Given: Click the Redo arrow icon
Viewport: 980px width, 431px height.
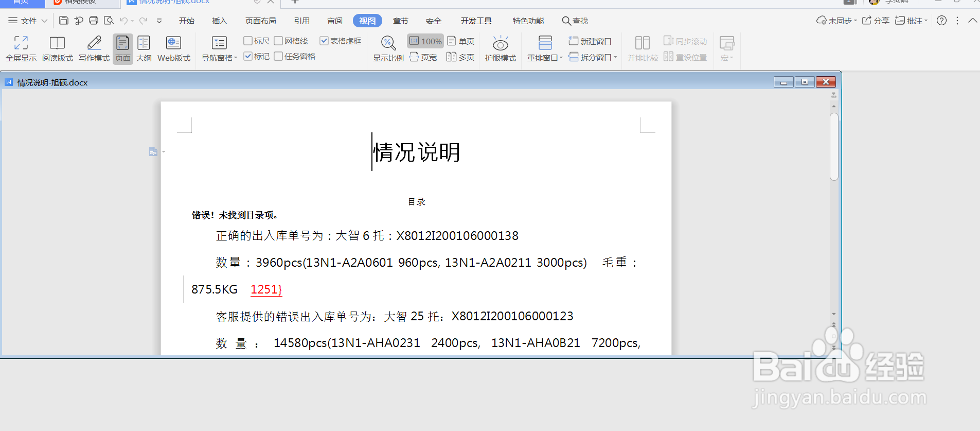Looking at the screenshot, I should (143, 21).
